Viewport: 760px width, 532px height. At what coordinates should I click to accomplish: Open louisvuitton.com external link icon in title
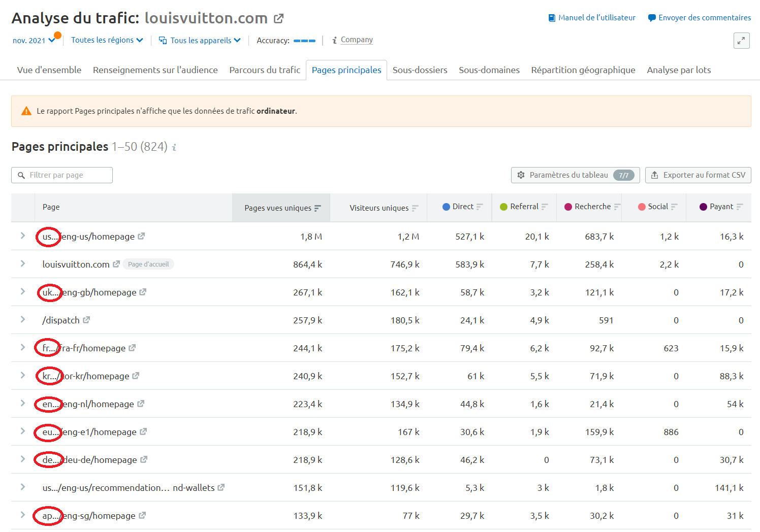[x=278, y=19]
